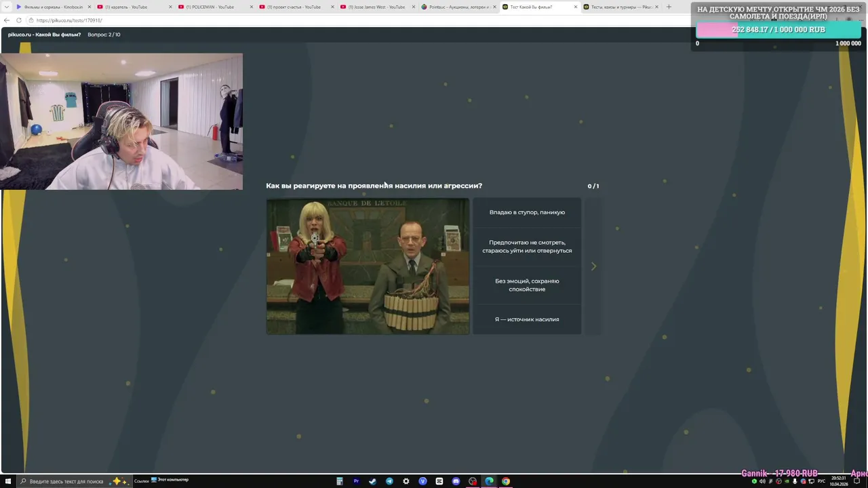Click the taskbar clock showing 20:52
Screen dimensions: 868x488
pyautogui.click(x=839, y=481)
